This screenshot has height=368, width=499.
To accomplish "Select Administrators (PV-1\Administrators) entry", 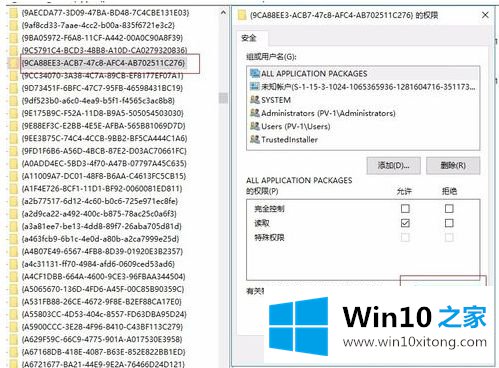I will (x=363, y=113).
